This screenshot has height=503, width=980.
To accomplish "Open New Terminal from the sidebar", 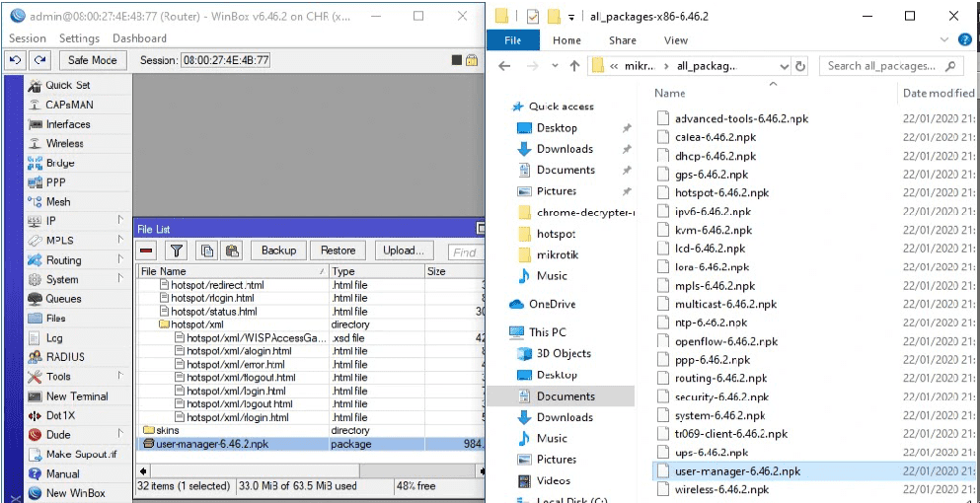I will coord(77,396).
